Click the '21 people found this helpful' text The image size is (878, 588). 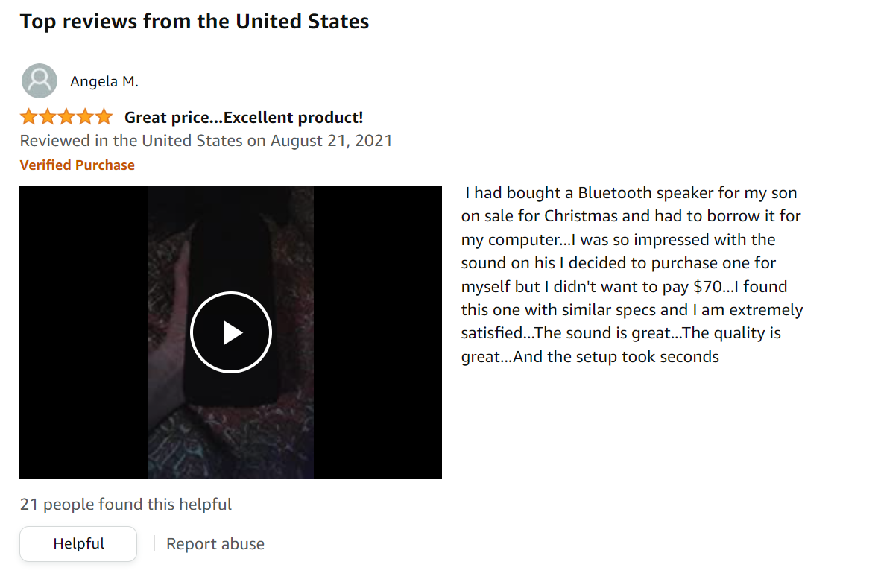point(126,505)
